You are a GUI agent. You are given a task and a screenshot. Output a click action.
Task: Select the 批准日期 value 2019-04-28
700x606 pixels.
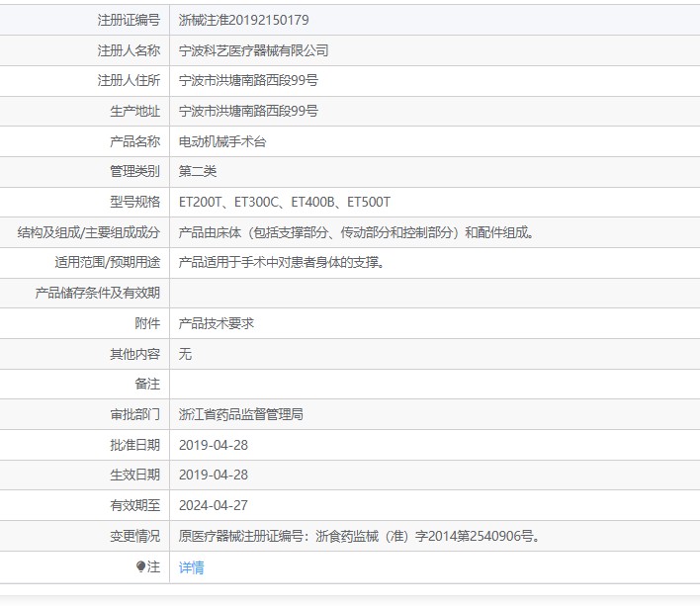point(214,445)
